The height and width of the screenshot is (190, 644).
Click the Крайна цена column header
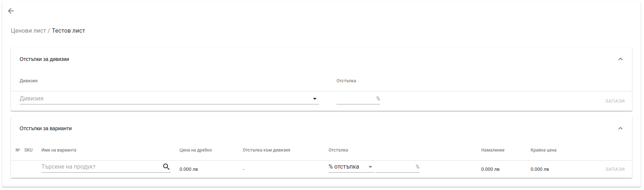[x=543, y=150]
